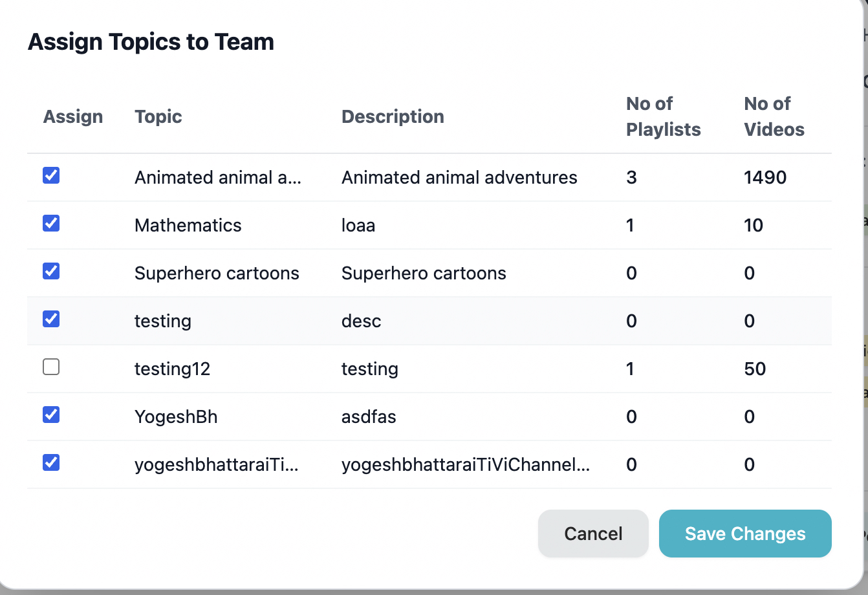This screenshot has height=595, width=868.
Task: Uncheck the Animated animal adventures assign checkbox
Action: point(51,175)
